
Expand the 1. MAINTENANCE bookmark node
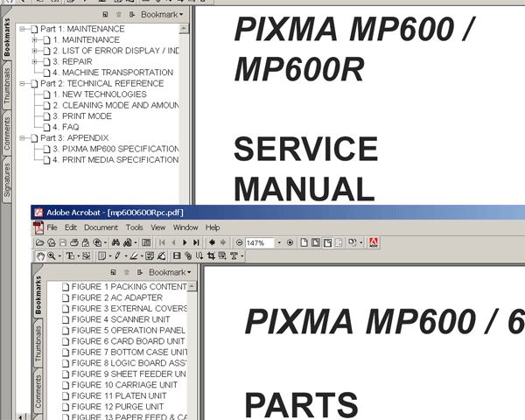(x=34, y=40)
